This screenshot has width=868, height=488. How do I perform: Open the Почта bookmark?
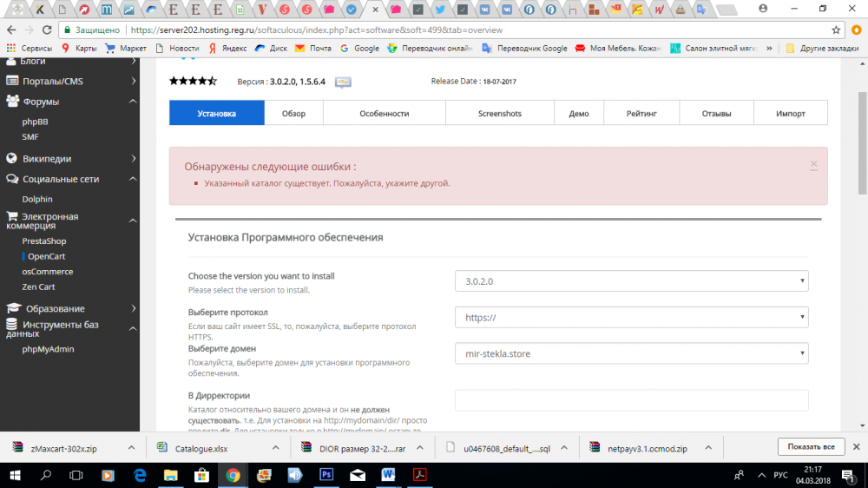(313, 48)
